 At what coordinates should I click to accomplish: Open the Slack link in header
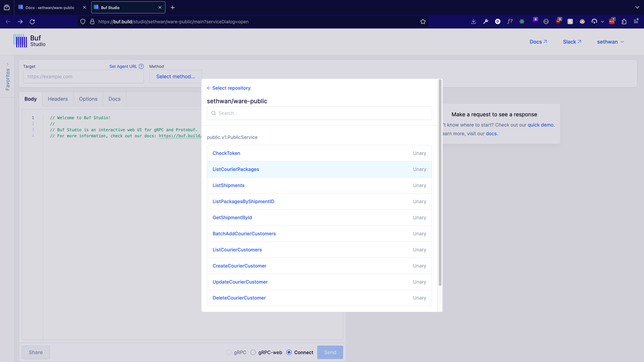coord(572,42)
